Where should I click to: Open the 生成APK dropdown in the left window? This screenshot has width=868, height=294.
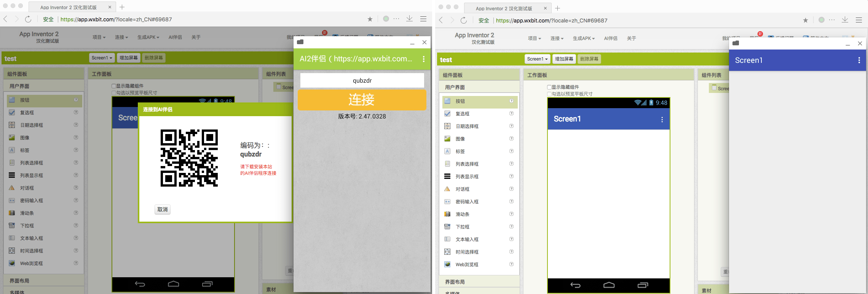point(148,37)
